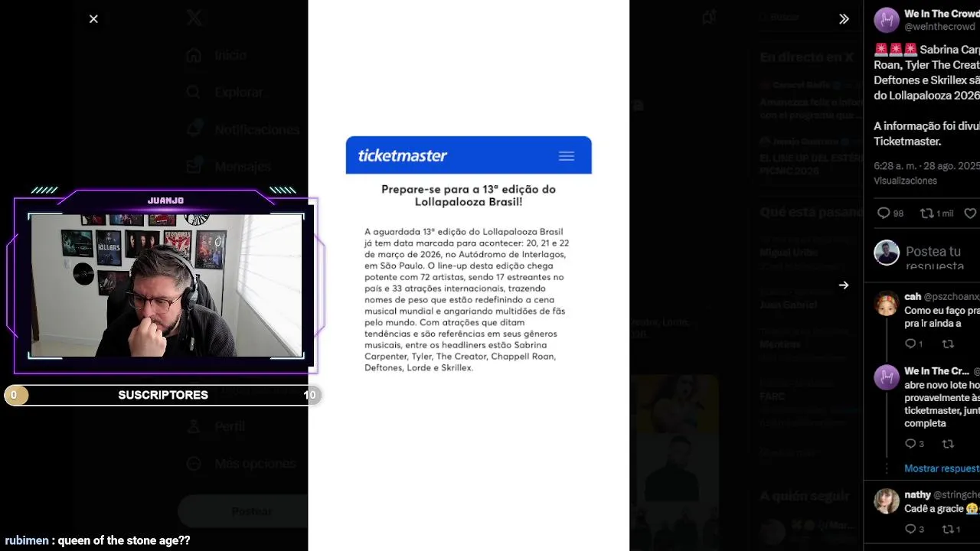980x551 pixels.
Task: Click the Visualizaciones label
Action: (x=906, y=181)
